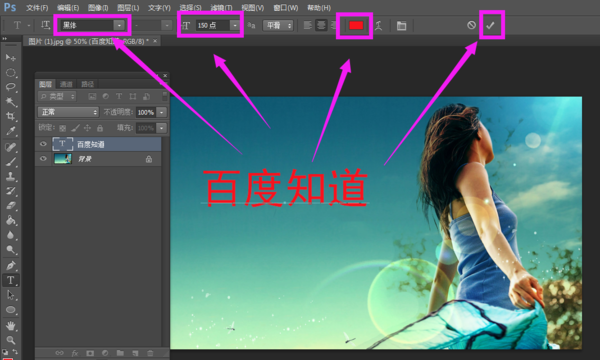Open the 图层(L) menu

[x=128, y=8]
